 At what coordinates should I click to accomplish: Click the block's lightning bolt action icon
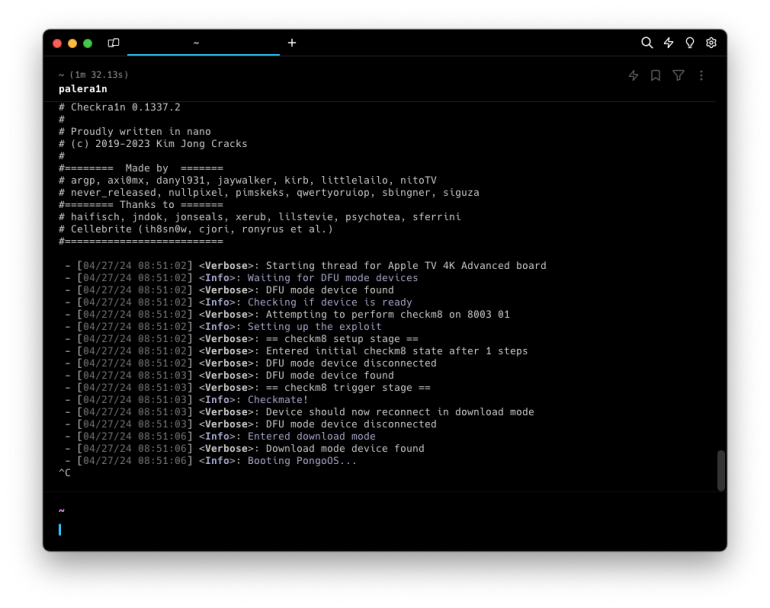tap(633, 75)
